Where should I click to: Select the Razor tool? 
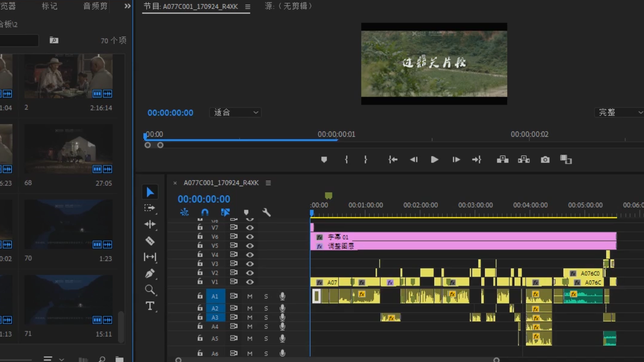[150, 241]
